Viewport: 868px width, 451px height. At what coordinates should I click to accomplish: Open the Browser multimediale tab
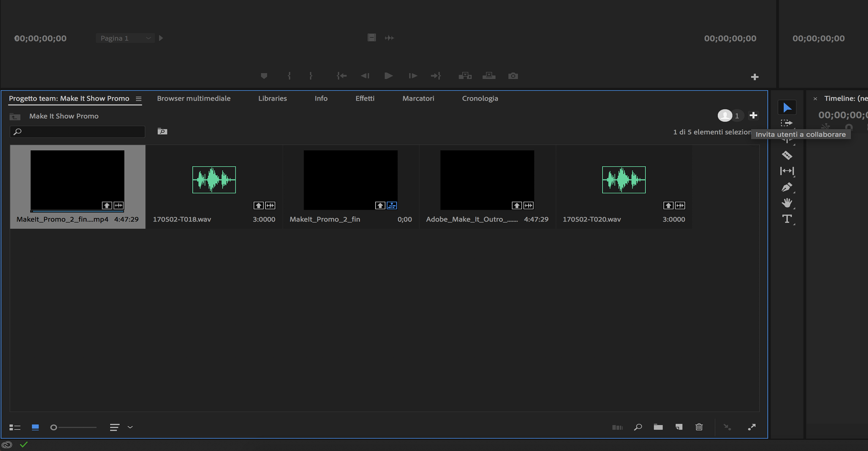194,98
